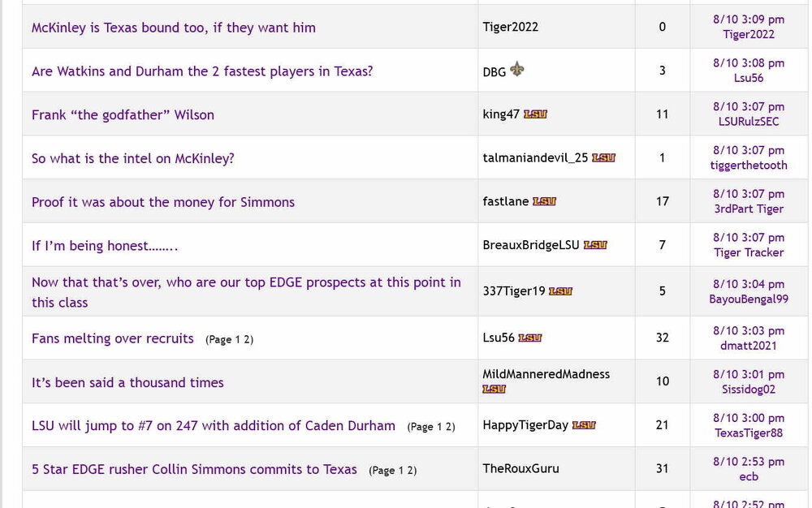
Task: Open last poster BayouBengal99's profile
Action: [748, 299]
